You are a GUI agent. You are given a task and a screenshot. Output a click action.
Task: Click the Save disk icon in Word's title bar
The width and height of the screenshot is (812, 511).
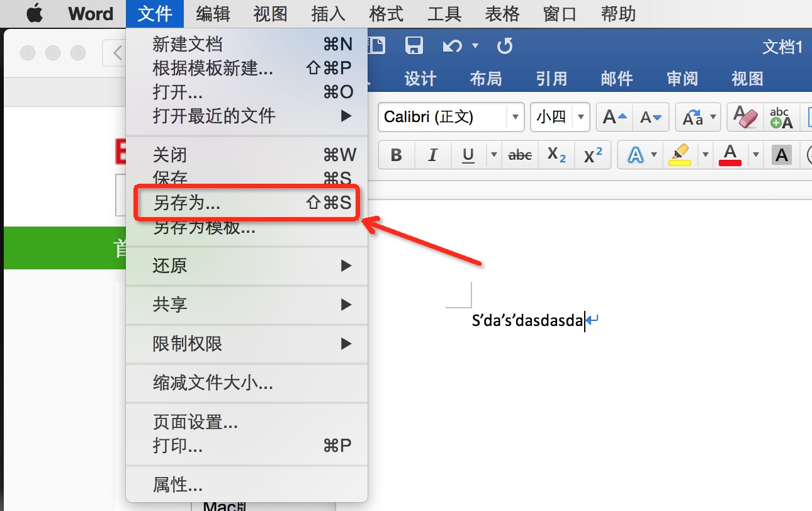coord(414,45)
